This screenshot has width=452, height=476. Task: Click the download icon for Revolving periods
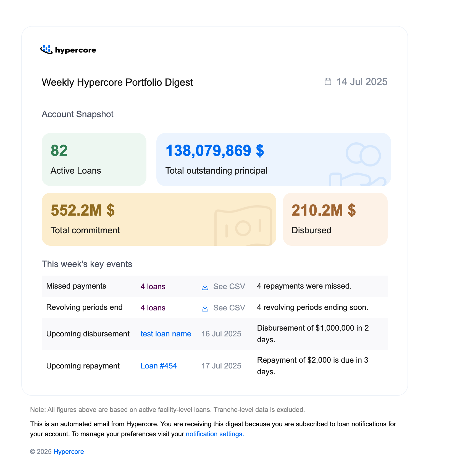[x=205, y=308]
